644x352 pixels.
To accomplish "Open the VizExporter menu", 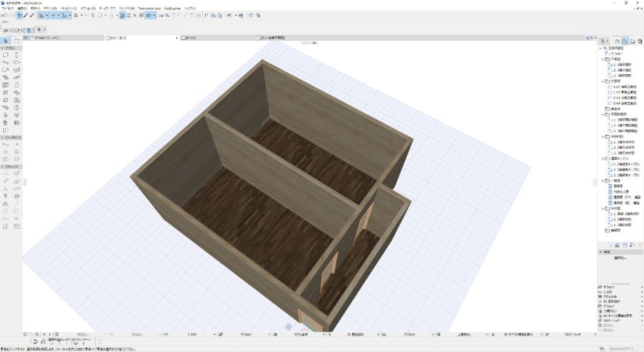I will [x=172, y=8].
